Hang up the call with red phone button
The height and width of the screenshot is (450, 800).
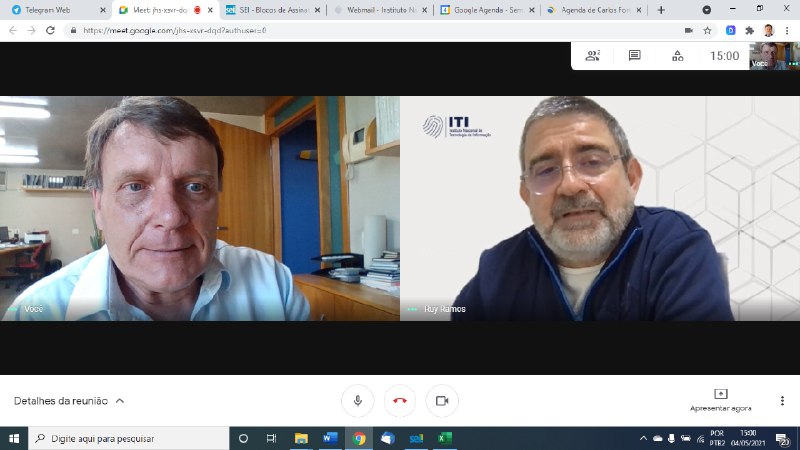pos(400,401)
